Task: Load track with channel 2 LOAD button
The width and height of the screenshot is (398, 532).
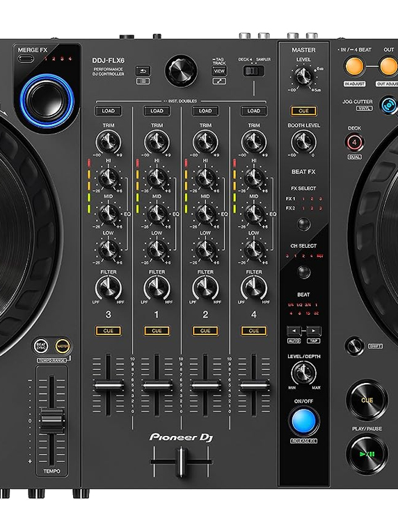Action: [x=205, y=111]
